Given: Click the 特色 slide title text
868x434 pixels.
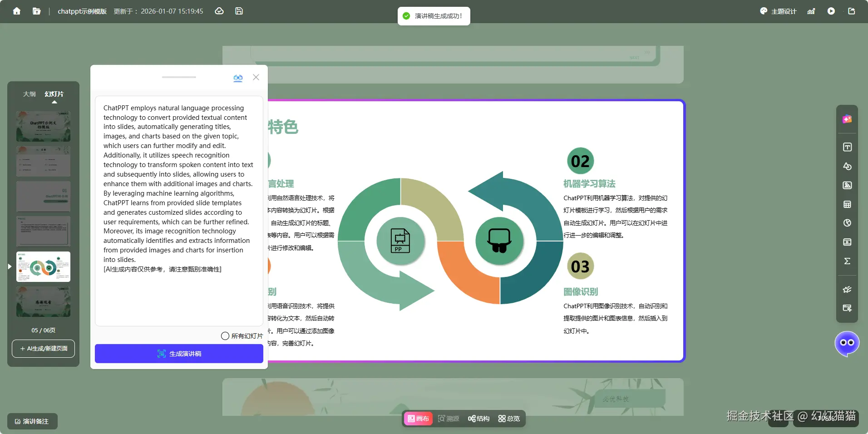Looking at the screenshot, I should (283, 127).
